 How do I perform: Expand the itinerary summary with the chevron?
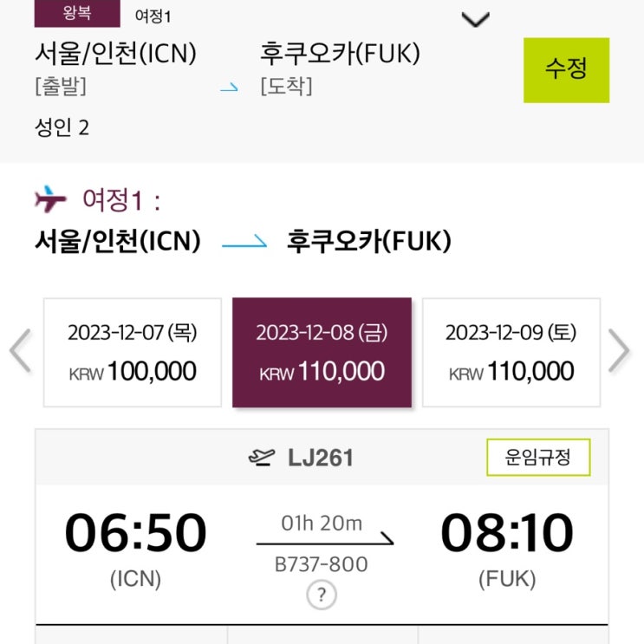[477, 19]
